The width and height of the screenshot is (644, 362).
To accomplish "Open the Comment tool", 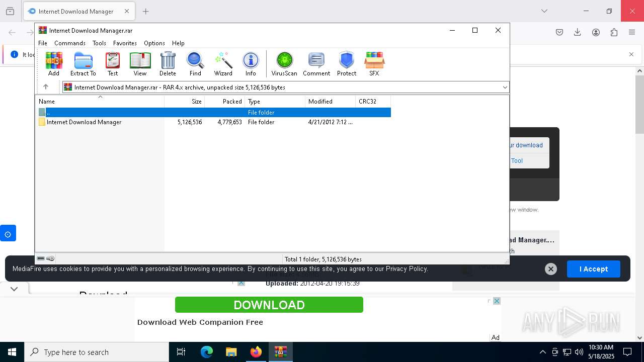I will (x=316, y=64).
